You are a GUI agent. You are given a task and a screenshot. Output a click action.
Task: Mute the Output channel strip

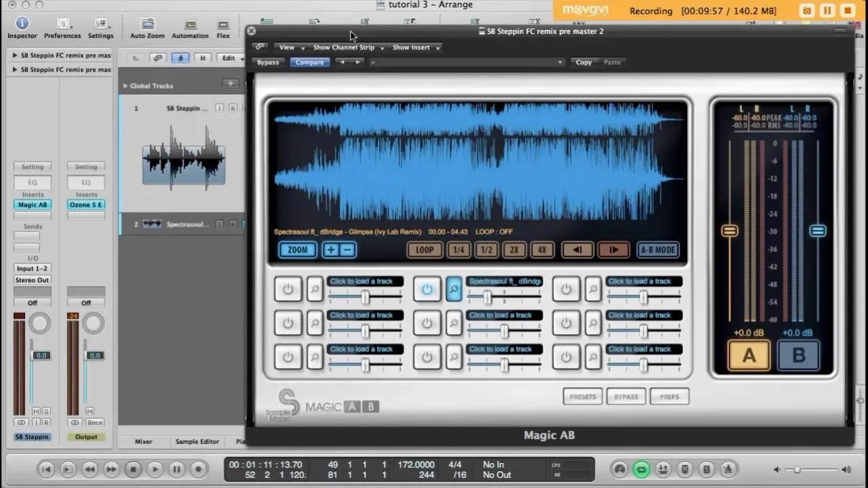(x=90, y=412)
